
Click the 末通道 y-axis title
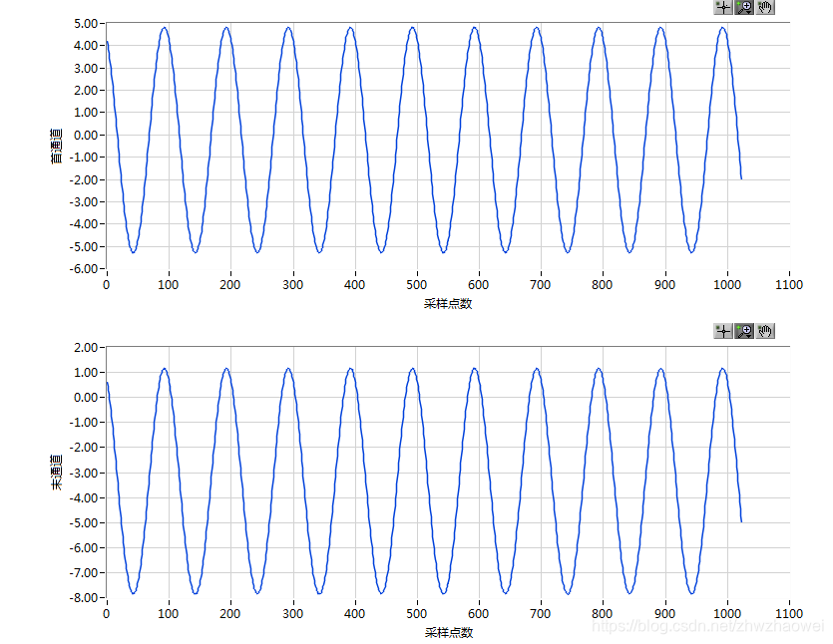click(x=56, y=472)
